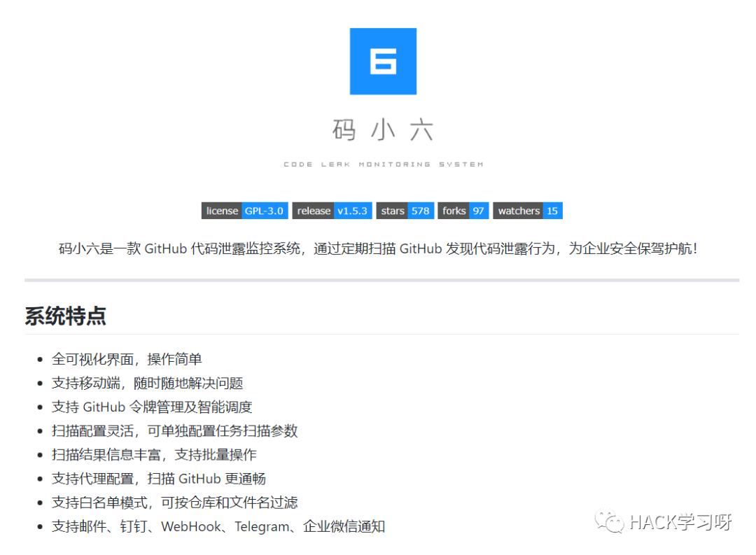Select the bullet 支持代理配置，扫描 GitHub 更通畅
756x555 pixels.
[x=159, y=479]
